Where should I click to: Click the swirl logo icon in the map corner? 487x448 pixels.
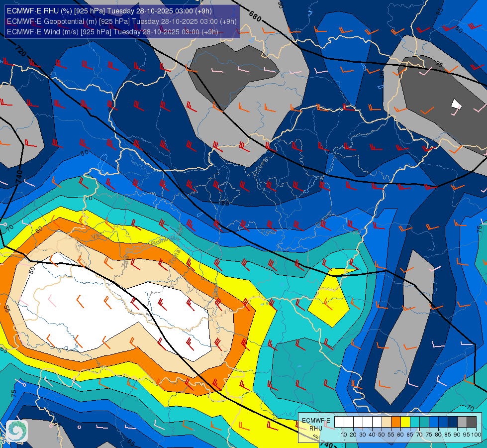point(17,431)
